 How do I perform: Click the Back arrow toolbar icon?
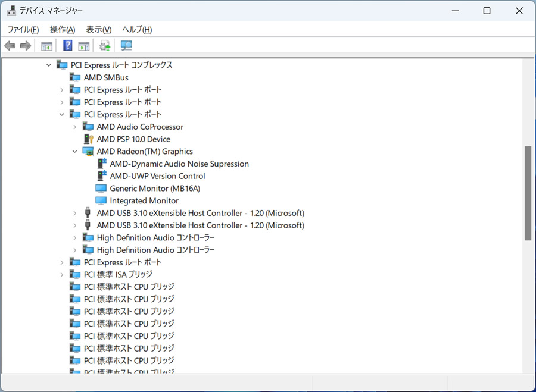click(x=10, y=45)
